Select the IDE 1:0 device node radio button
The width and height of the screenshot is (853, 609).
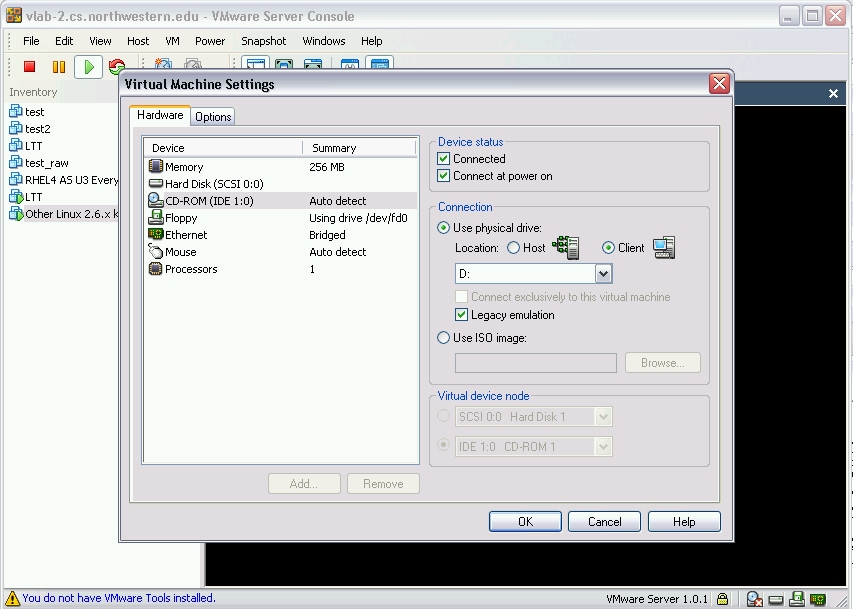click(443, 445)
